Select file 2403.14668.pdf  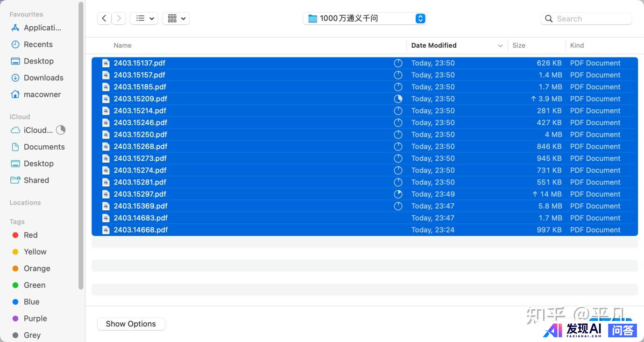tap(365, 230)
